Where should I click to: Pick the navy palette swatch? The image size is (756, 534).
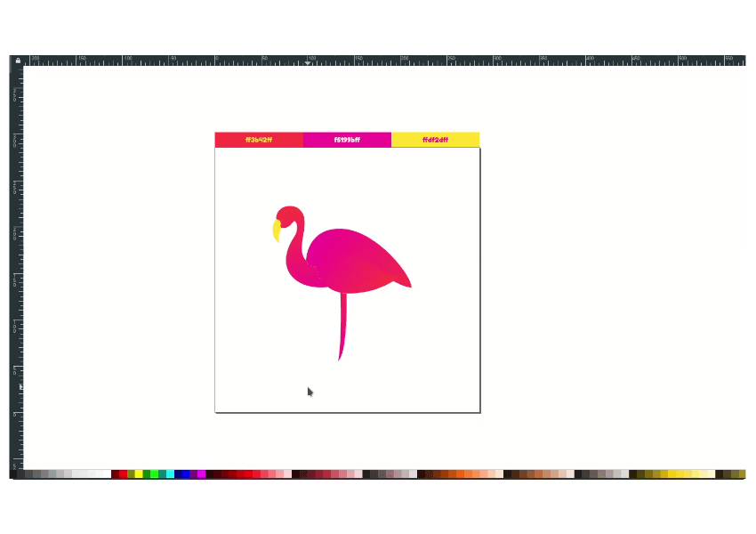point(178,474)
